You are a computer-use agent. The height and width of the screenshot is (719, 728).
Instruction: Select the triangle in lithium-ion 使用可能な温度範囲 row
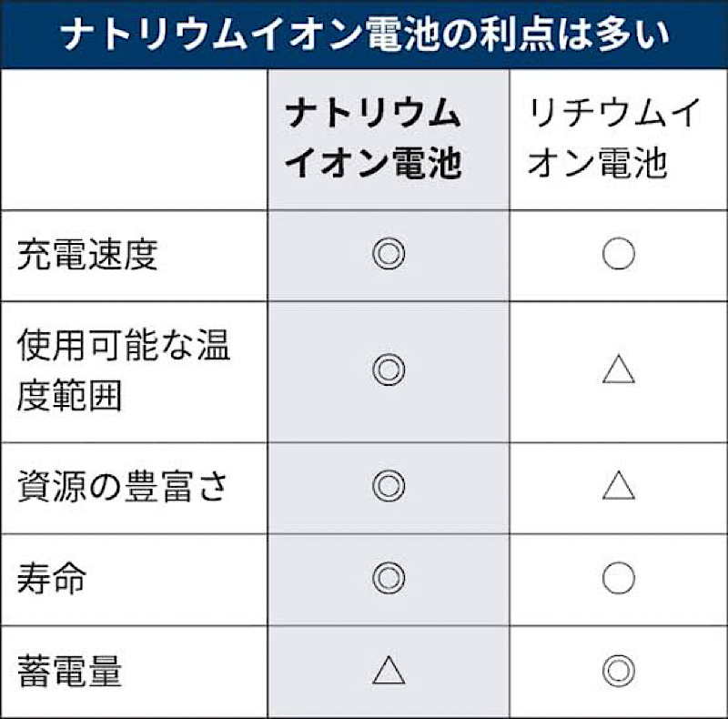(x=619, y=369)
